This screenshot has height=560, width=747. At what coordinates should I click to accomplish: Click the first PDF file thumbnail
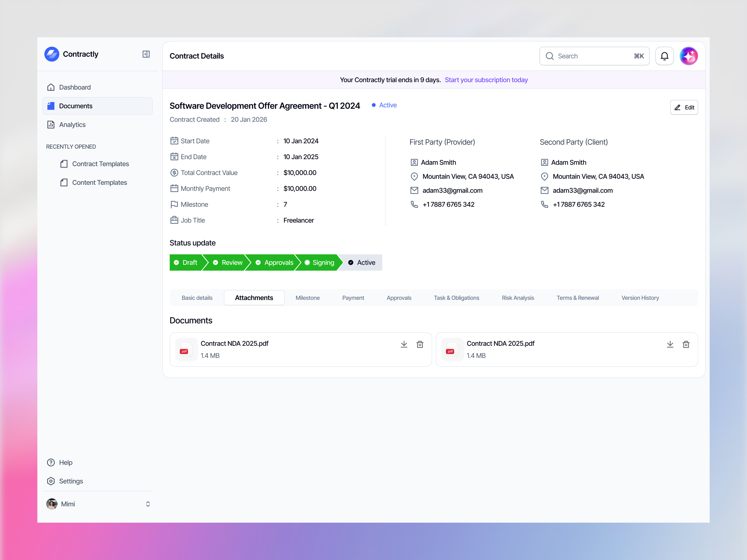coord(186,349)
